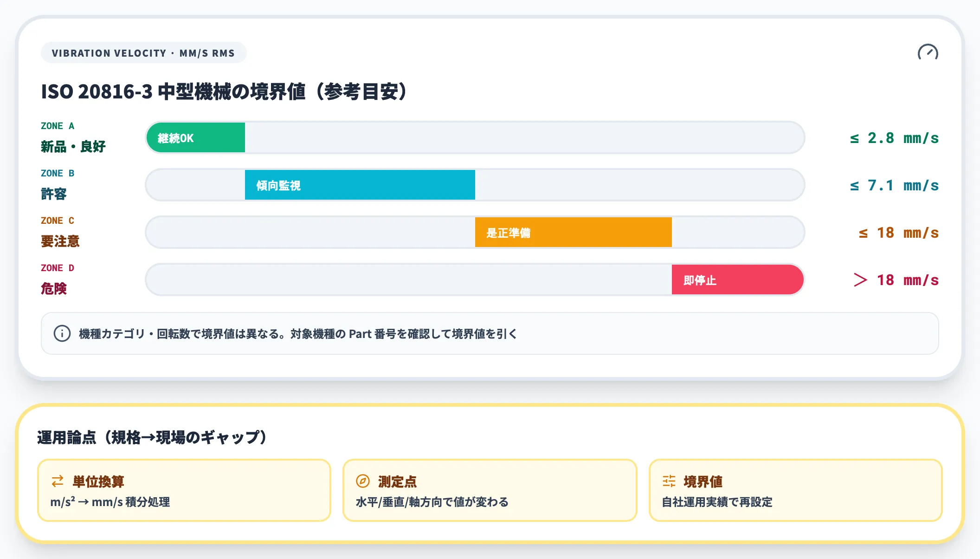Click the ZONE B label
The width and height of the screenshot is (980, 559).
tap(58, 173)
